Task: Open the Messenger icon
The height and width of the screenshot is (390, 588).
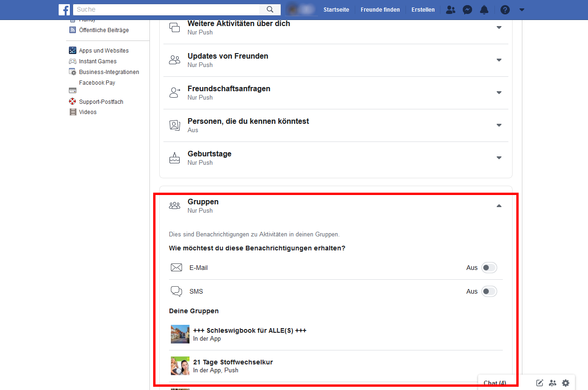Action: 467,9
